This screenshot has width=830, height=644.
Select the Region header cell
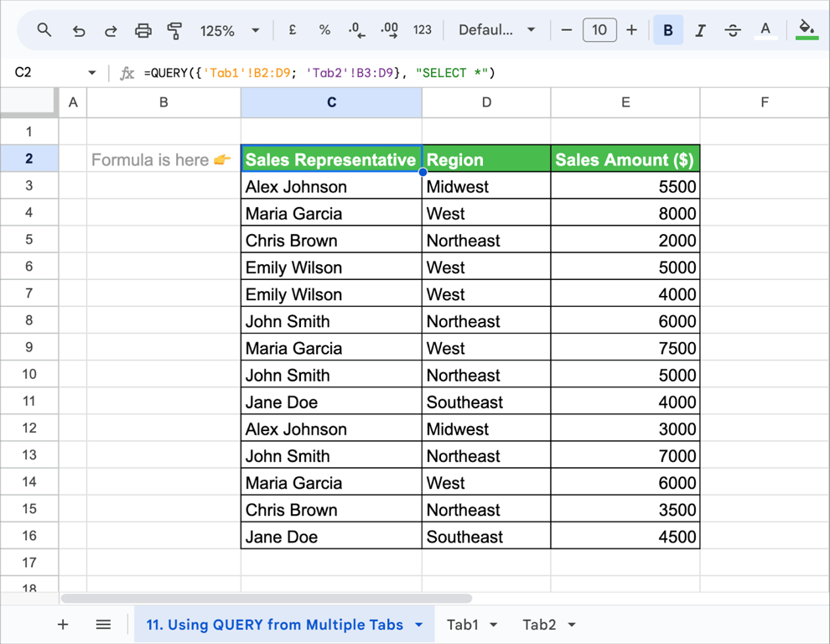pyautogui.click(x=486, y=158)
